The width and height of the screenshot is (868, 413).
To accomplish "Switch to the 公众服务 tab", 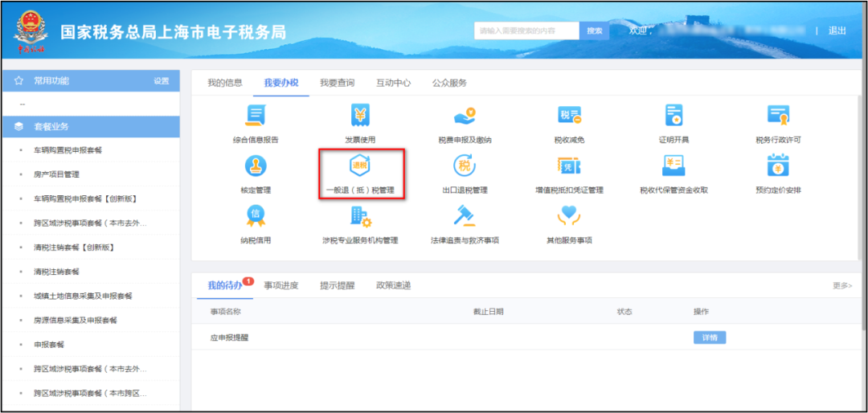I will point(449,83).
